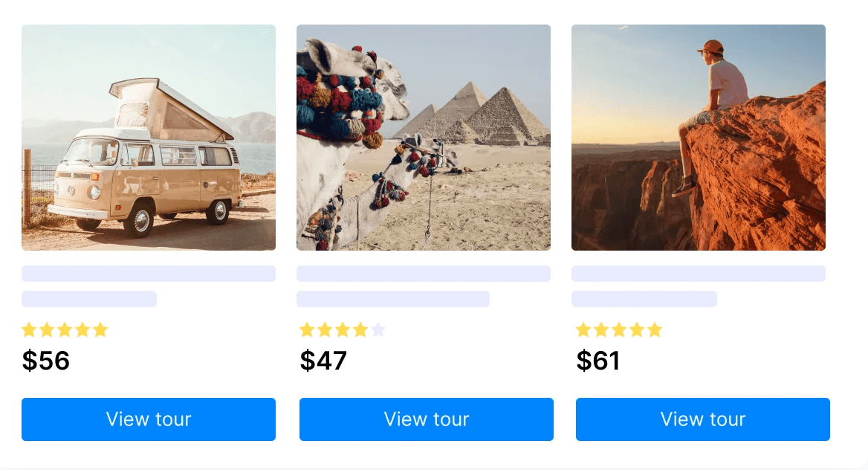
Task: Click View tour button under $61 tour
Action: (x=703, y=419)
